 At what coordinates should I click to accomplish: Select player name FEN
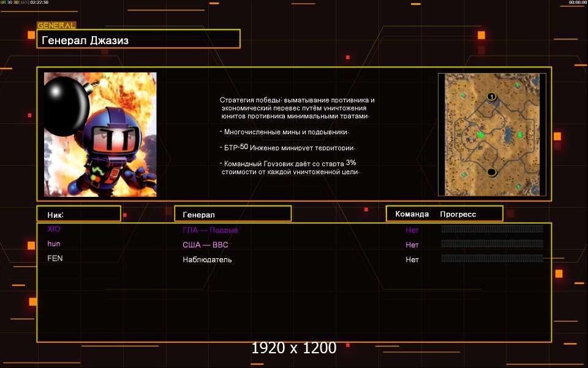55,258
